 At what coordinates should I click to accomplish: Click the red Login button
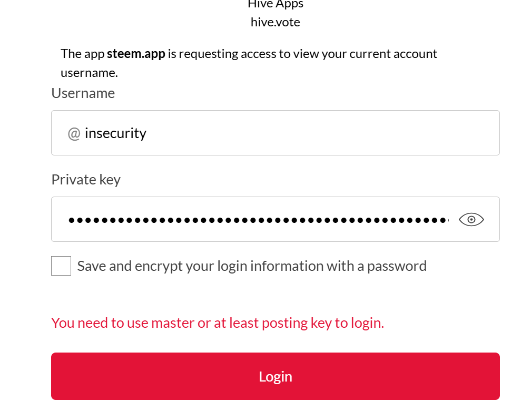[276, 376]
